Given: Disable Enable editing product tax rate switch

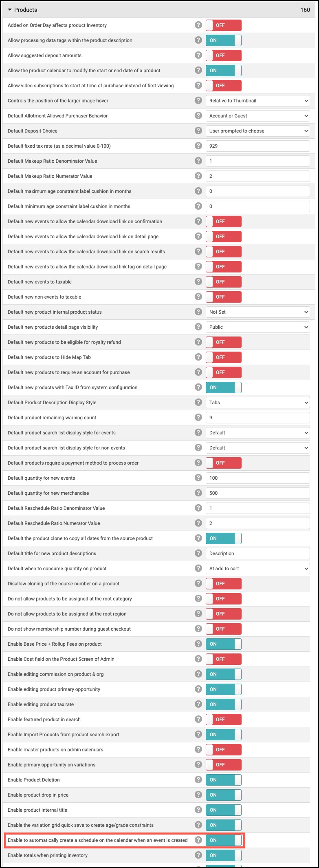Looking at the screenshot, I should click(x=224, y=704).
